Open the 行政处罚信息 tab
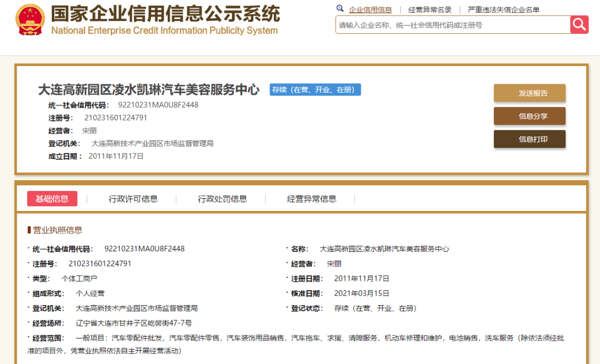Screen dimensions: 600x364 click(222, 199)
